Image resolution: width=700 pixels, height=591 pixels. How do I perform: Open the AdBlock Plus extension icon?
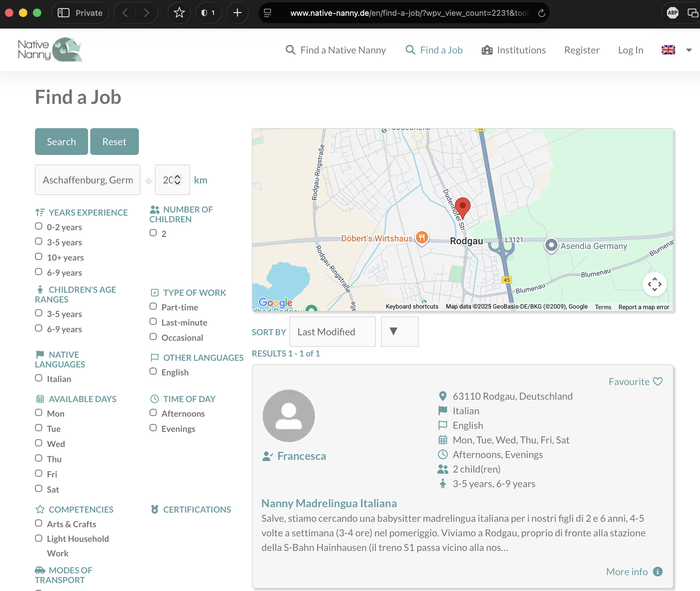point(672,13)
